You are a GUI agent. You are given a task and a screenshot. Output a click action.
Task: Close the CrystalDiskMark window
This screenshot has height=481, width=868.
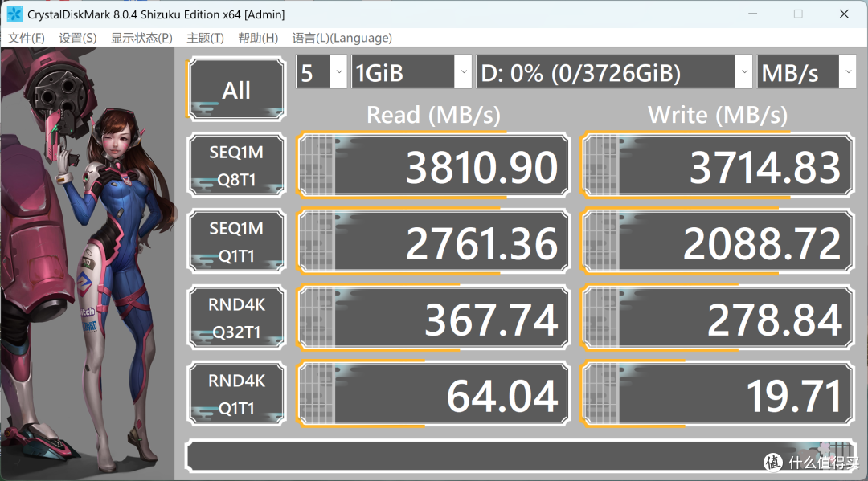(844, 14)
